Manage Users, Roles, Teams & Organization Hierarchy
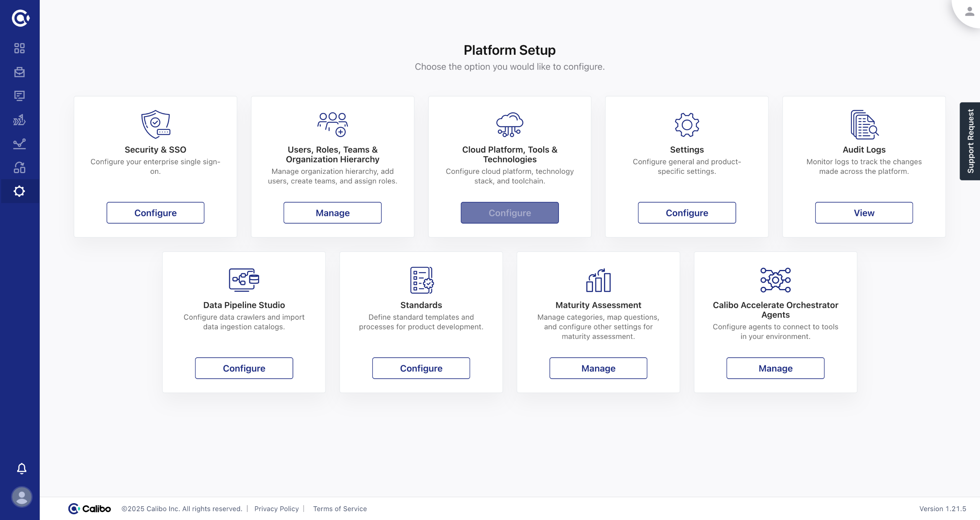This screenshot has width=980, height=520. pos(332,213)
